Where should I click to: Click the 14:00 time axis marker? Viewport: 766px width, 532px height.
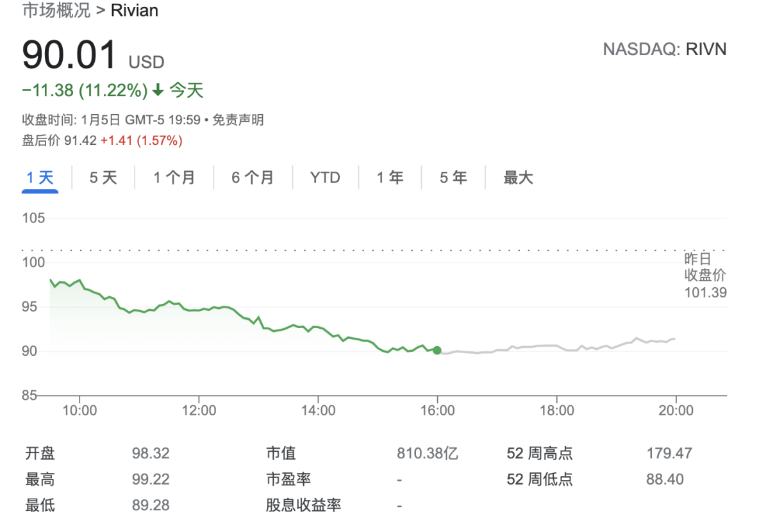click(x=319, y=410)
